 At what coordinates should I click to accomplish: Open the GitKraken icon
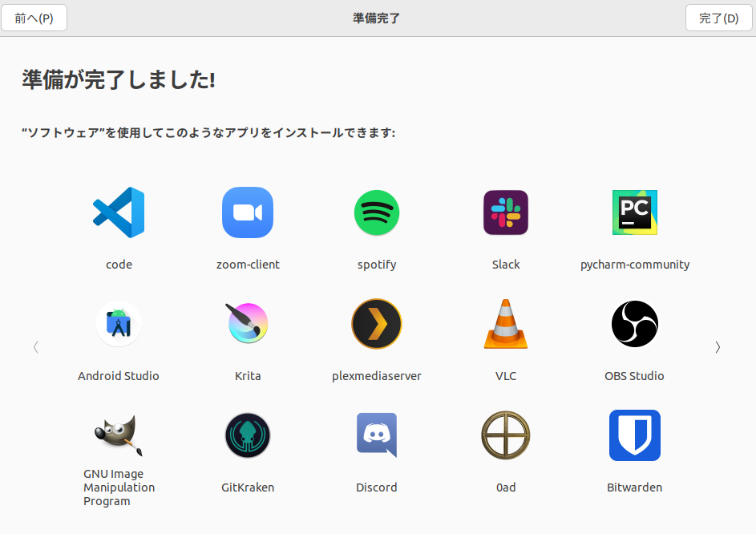248,435
